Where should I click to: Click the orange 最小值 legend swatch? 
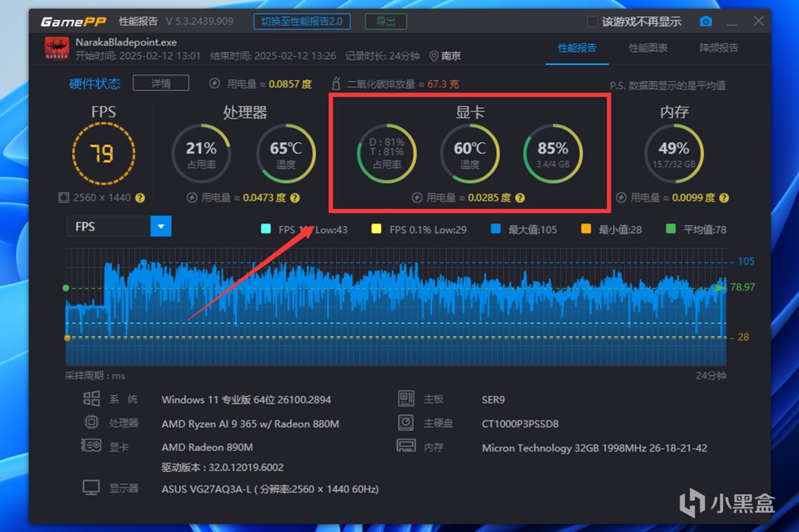coord(586,229)
